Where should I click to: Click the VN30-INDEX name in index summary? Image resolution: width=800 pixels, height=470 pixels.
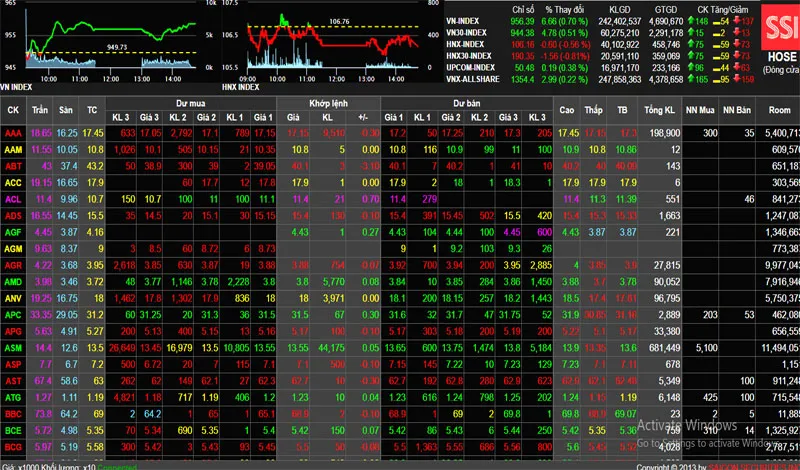(x=466, y=33)
